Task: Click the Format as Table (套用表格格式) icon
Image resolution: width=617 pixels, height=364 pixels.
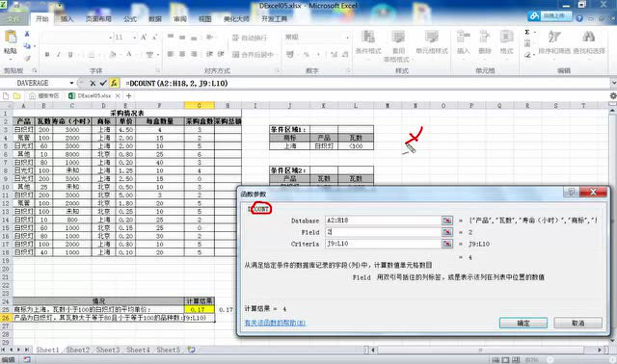Action: [x=398, y=38]
